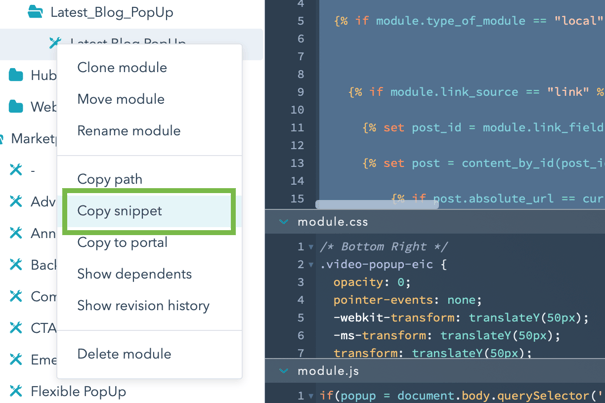The height and width of the screenshot is (403, 605).
Task: Click line number 9 in HTML editor
Action: 301,92
